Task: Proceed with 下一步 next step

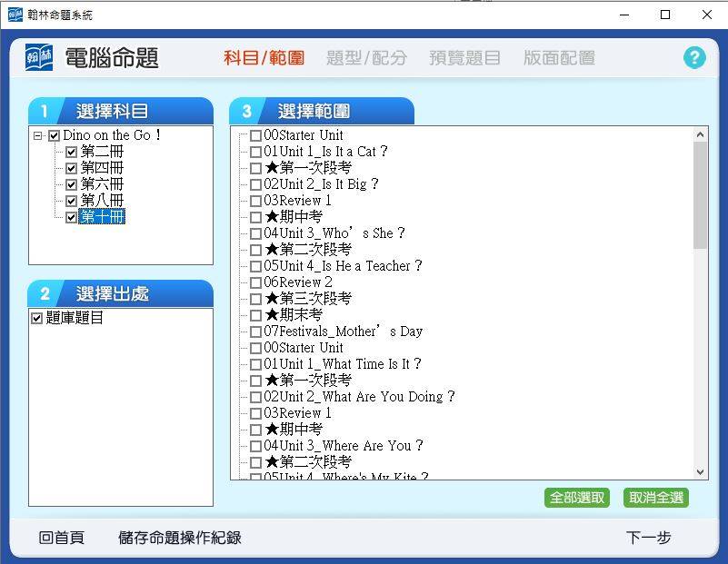Action: click(x=648, y=538)
